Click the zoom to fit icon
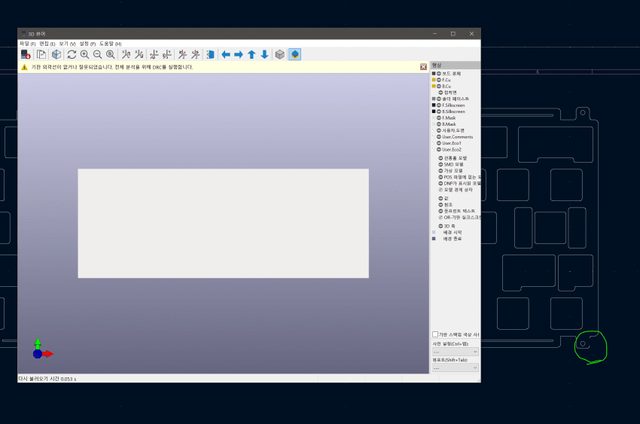 pos(110,54)
